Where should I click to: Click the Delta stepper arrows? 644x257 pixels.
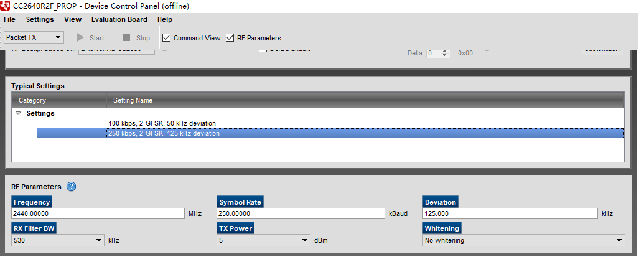tap(446, 54)
